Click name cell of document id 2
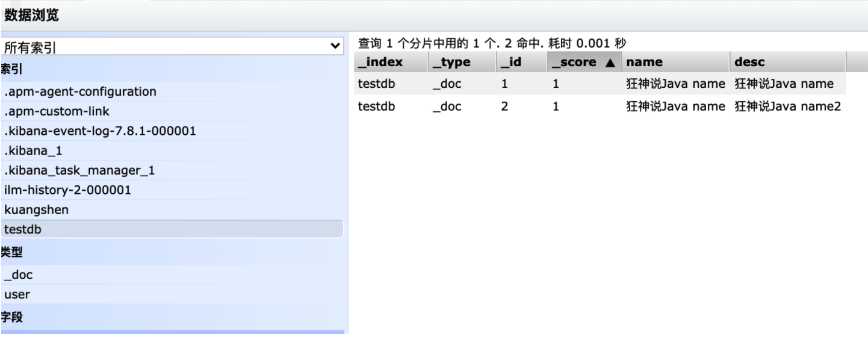The image size is (868, 337). click(x=677, y=107)
